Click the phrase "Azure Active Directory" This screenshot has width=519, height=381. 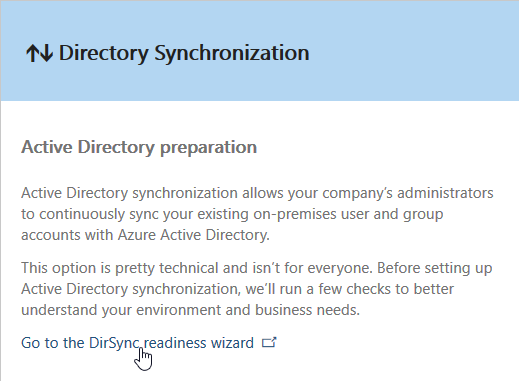[193, 235]
